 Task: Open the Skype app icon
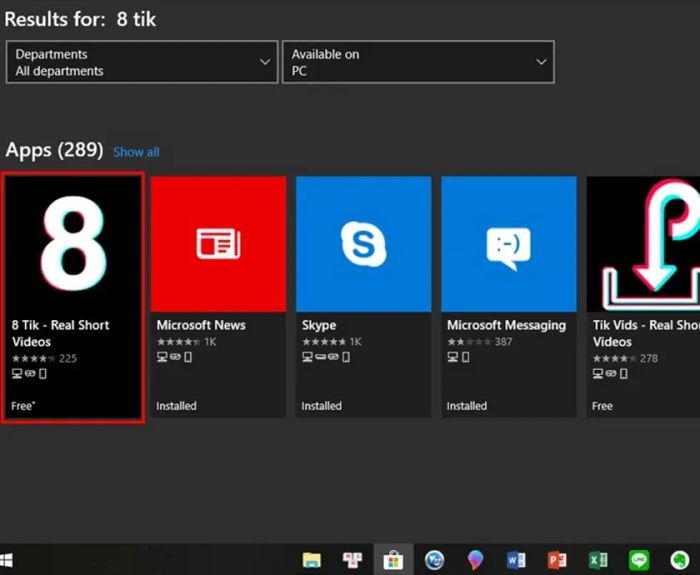(363, 244)
